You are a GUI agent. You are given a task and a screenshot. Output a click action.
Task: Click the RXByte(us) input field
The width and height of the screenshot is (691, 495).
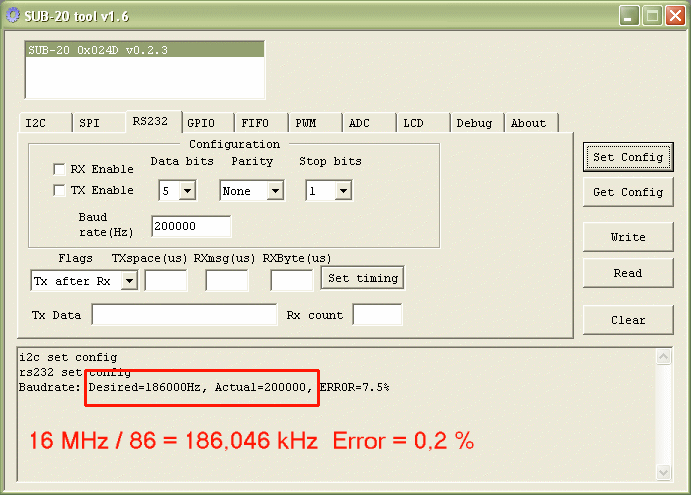point(291,281)
